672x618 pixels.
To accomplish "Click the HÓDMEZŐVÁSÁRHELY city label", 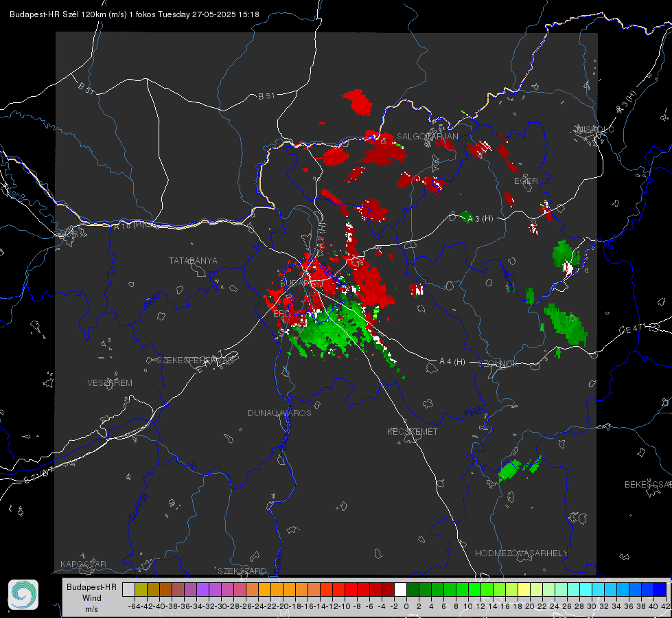I will [x=521, y=553].
